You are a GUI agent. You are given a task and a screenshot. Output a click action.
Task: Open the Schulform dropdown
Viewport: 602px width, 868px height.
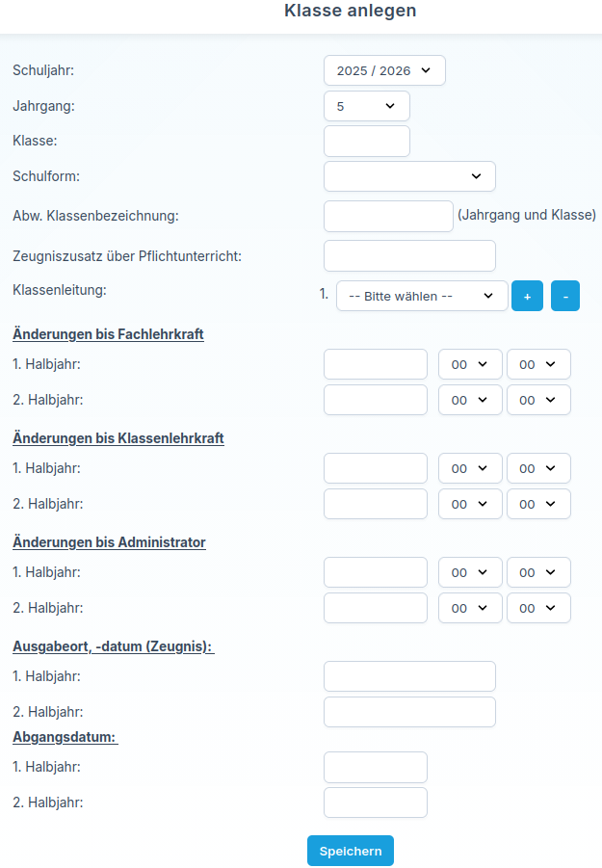(x=409, y=176)
